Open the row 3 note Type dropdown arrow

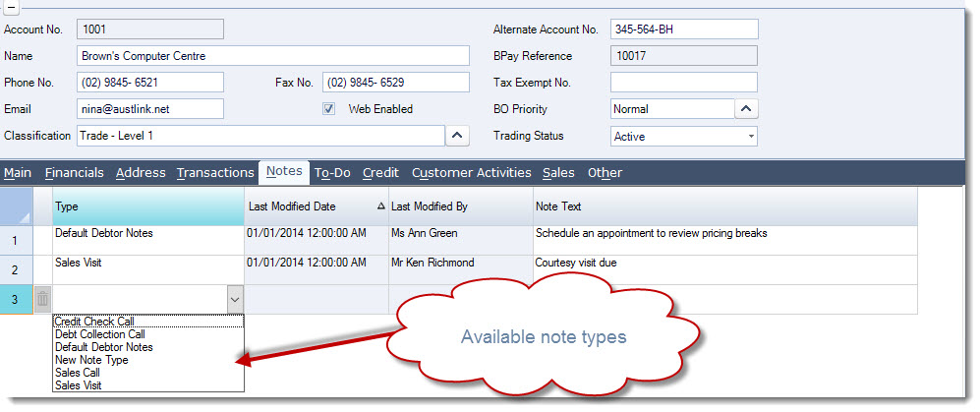point(234,300)
